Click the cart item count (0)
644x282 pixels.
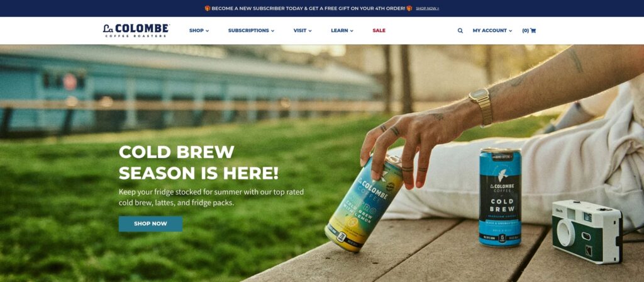point(525,30)
